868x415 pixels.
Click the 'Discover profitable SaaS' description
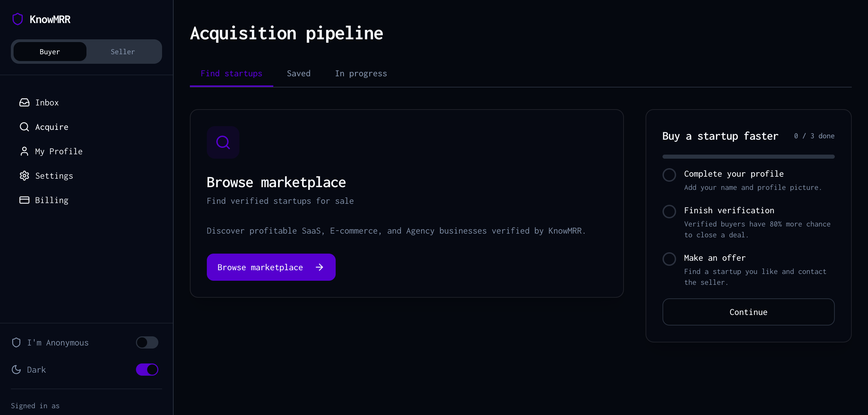pos(396,231)
